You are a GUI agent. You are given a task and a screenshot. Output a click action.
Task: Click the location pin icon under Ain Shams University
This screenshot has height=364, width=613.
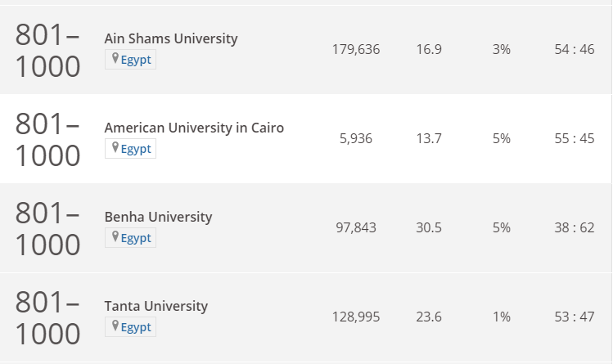point(115,59)
